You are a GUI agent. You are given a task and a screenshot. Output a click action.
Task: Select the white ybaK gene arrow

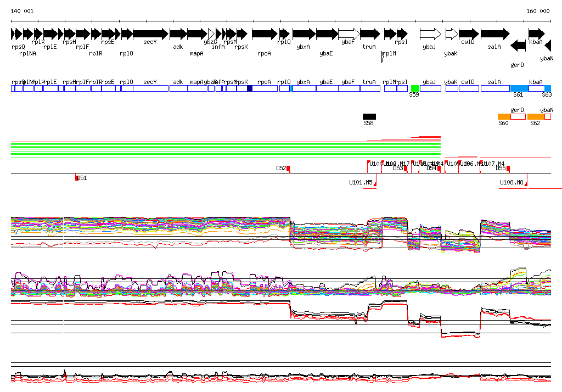[452, 34]
